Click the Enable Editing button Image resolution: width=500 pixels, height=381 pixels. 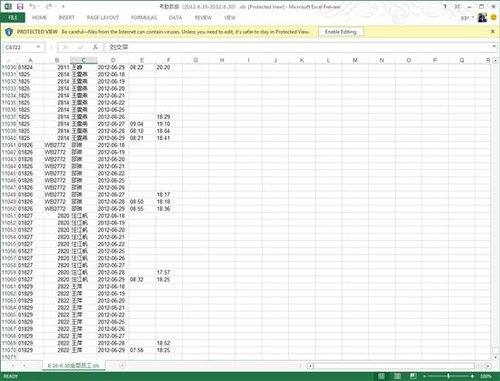coord(341,32)
